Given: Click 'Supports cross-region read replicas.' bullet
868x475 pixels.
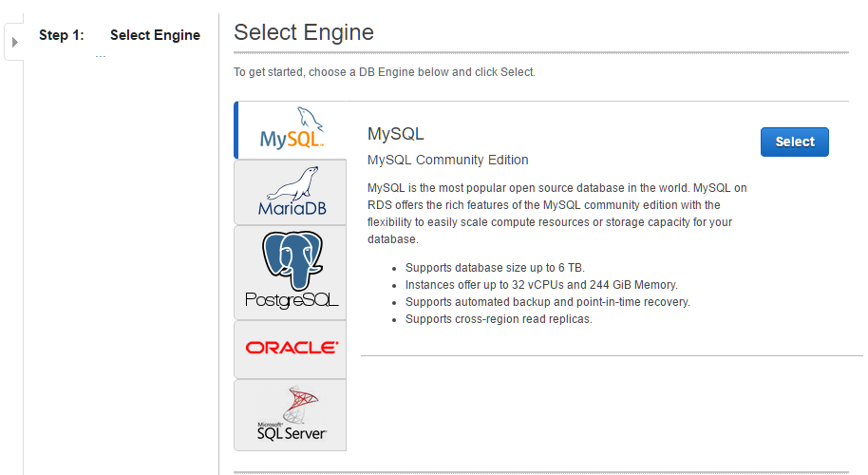Looking at the screenshot, I should click(x=499, y=319).
